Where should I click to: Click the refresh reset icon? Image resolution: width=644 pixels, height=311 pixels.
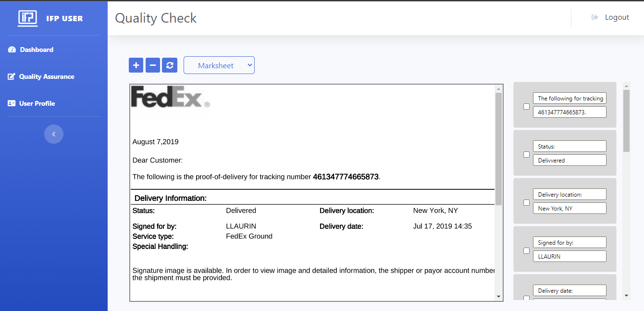coord(170,65)
